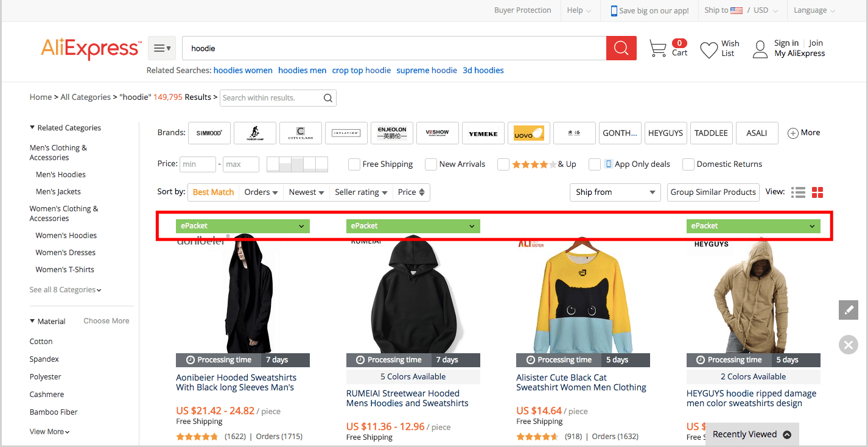
Task: Select the ENJEOLON brand logo
Action: 392,133
